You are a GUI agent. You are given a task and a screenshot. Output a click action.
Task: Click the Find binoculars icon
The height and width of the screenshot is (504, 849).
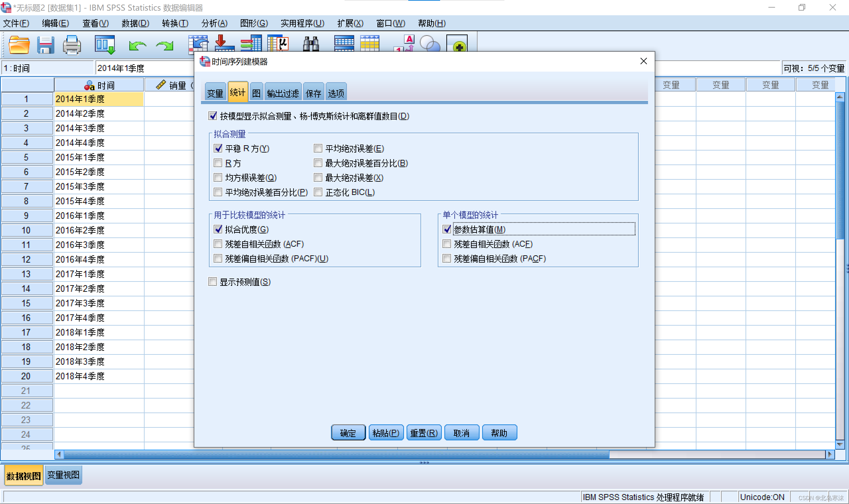coord(310,45)
